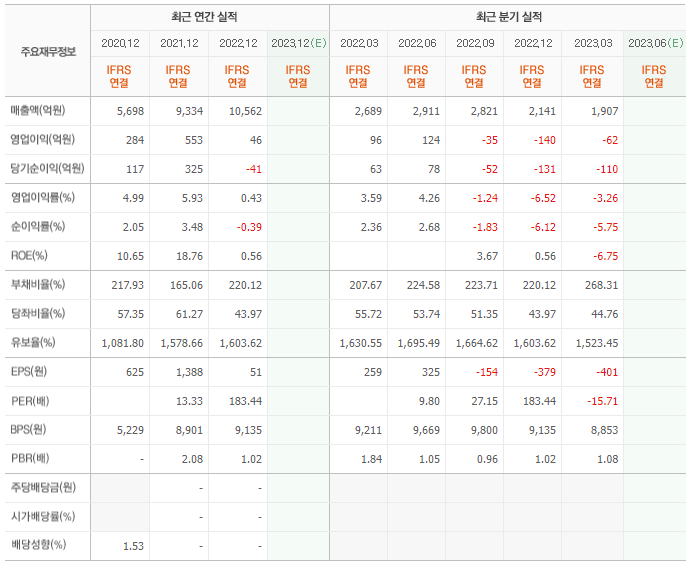Click the operating margin value 5.93
This screenshot has height=564, width=691.
(x=193, y=198)
